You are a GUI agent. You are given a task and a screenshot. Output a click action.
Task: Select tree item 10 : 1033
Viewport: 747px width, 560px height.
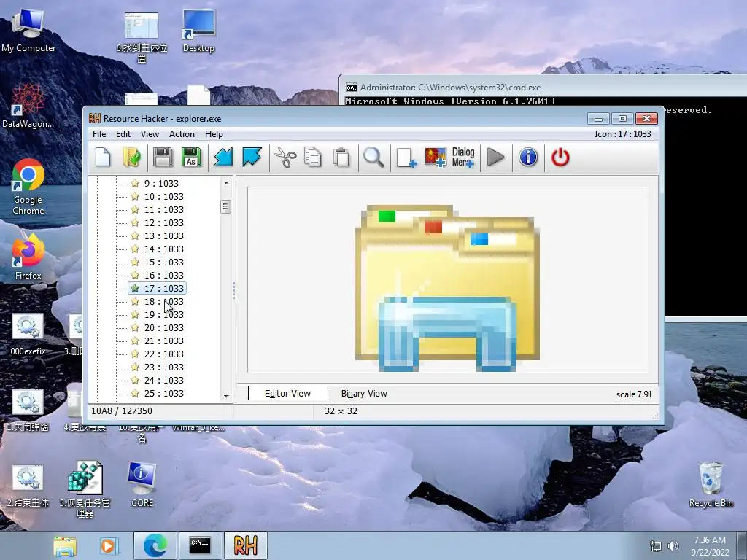coord(164,197)
